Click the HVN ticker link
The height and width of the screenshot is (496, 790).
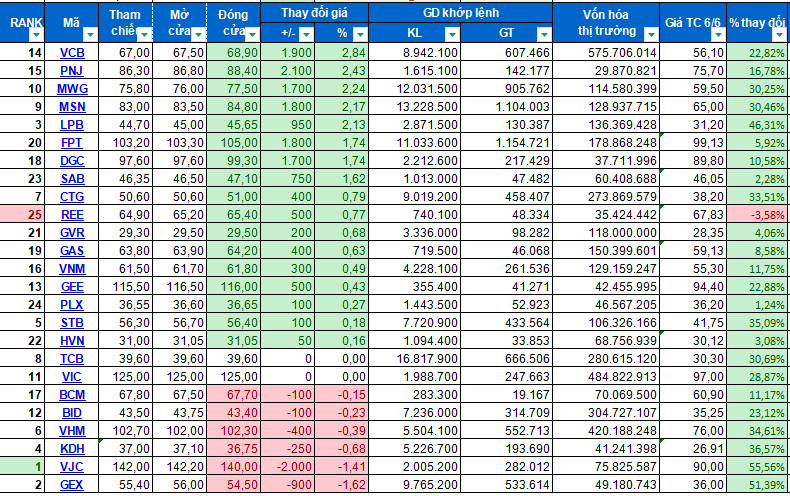[72, 341]
